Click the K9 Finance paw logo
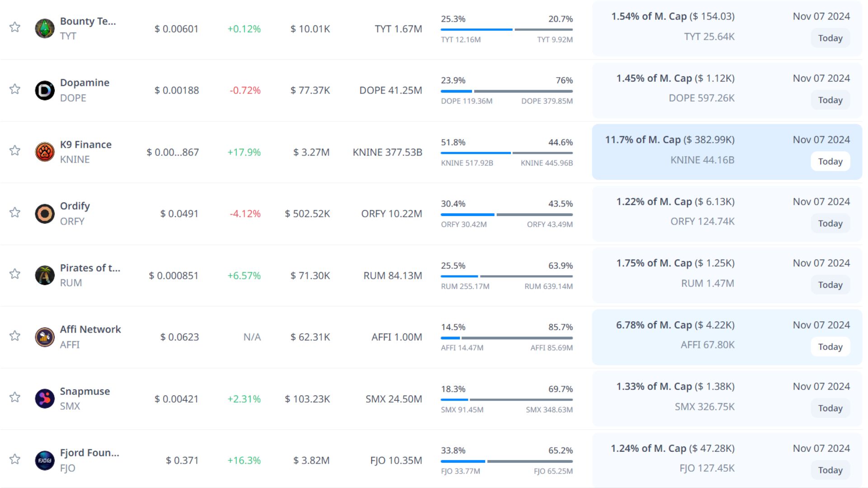 [x=45, y=152]
